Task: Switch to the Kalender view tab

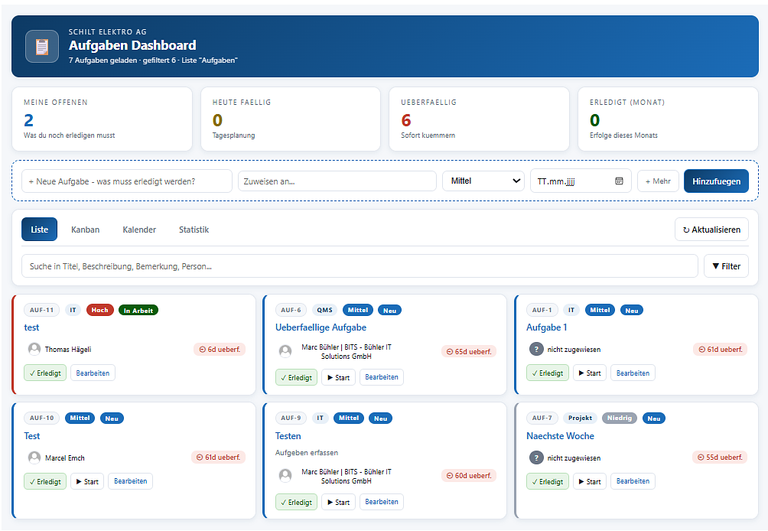Action: tap(139, 229)
